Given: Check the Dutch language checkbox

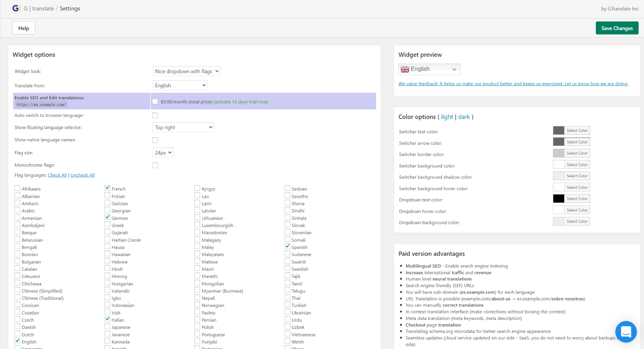Looking at the screenshot, I should click(x=17, y=334).
